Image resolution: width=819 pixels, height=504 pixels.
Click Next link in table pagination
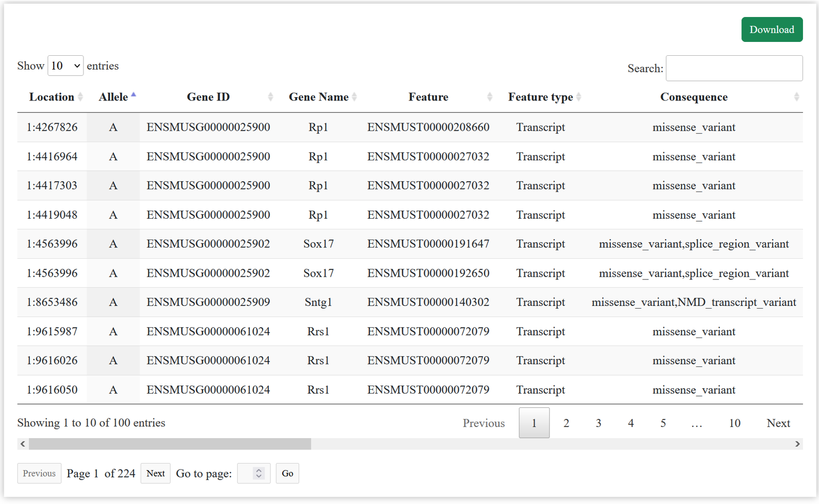point(778,423)
